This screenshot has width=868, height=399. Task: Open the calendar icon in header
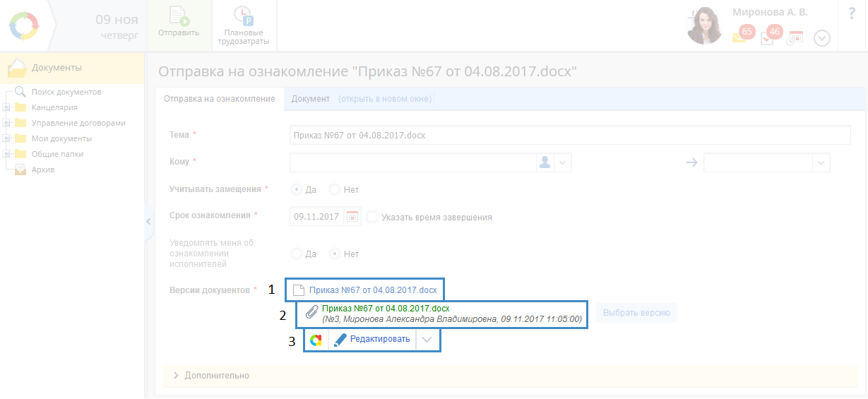[x=795, y=38]
